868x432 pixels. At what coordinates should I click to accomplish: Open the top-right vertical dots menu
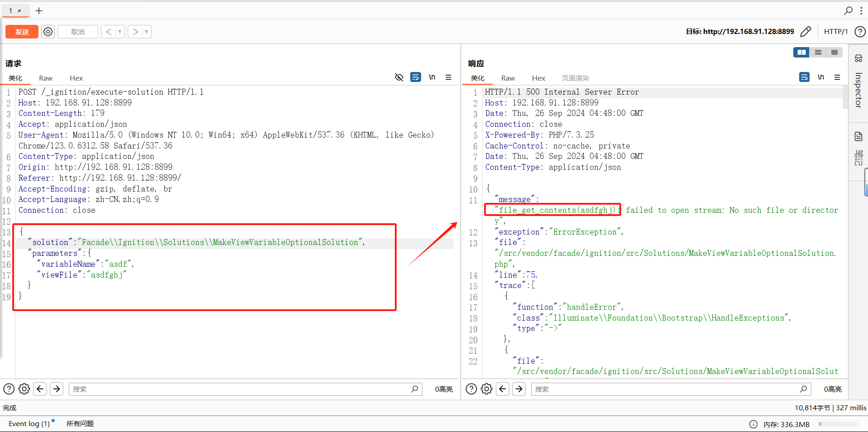click(x=861, y=10)
